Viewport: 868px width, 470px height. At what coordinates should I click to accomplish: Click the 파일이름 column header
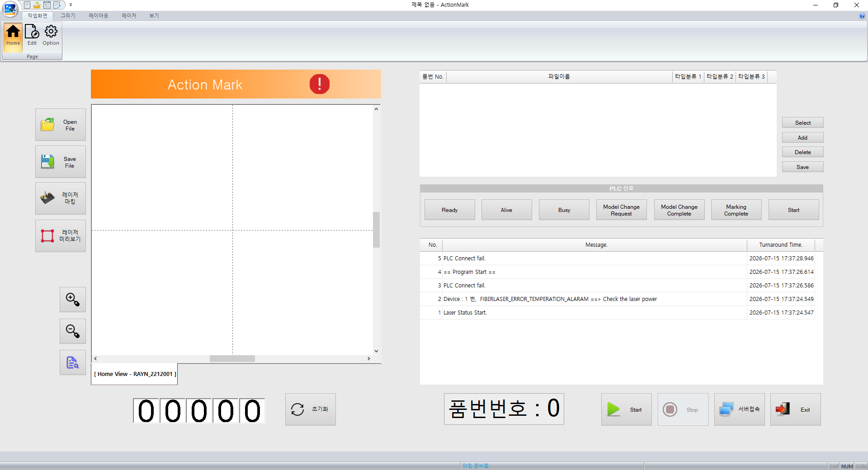[559, 77]
